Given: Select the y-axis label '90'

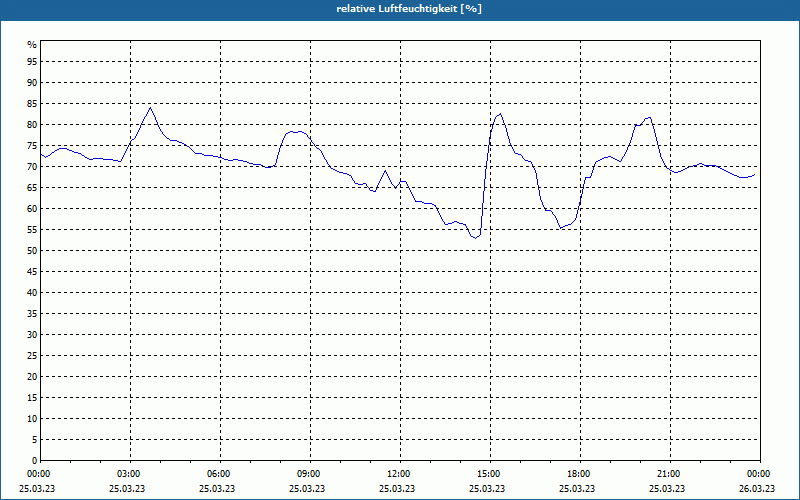Looking at the screenshot, I should [32, 83].
